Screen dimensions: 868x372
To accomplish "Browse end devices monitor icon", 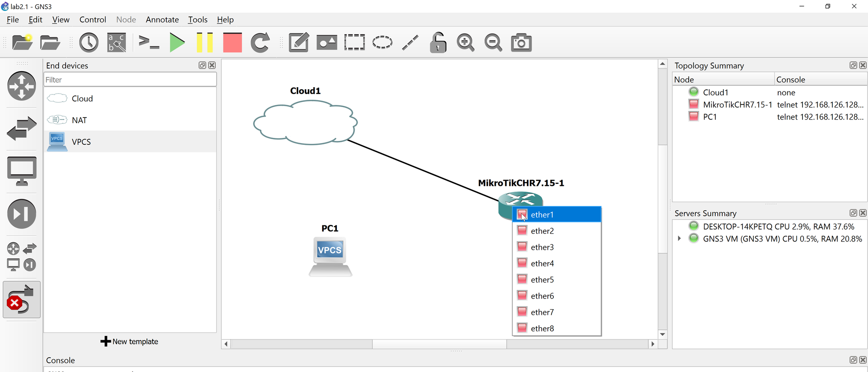I will 22,171.
